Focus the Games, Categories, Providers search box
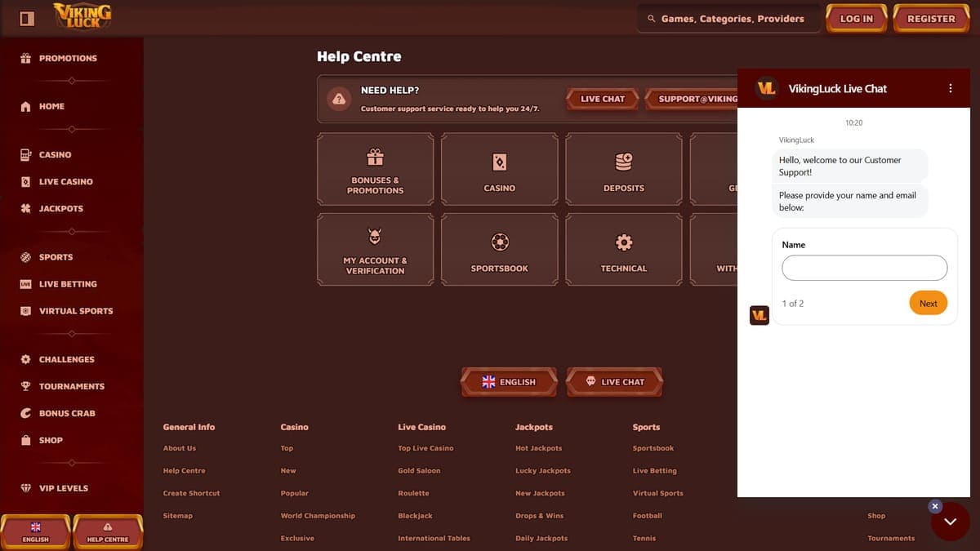This screenshot has width=980, height=551. click(729, 19)
